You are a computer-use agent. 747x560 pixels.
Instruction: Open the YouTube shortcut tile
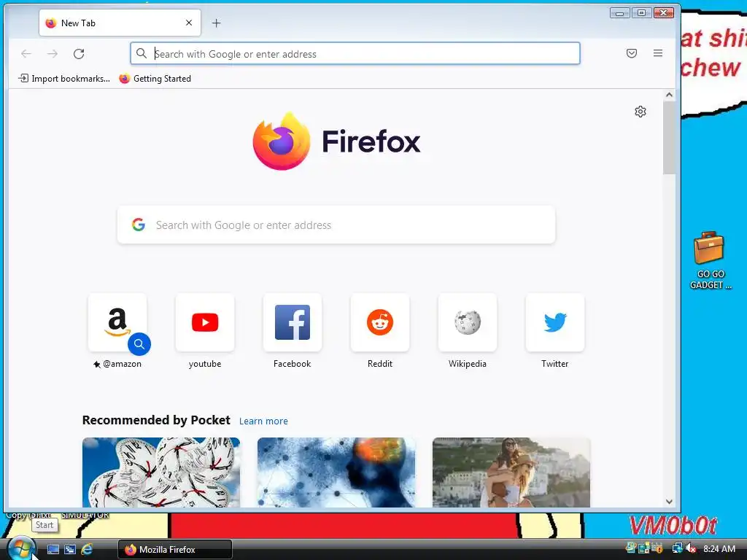pos(205,323)
